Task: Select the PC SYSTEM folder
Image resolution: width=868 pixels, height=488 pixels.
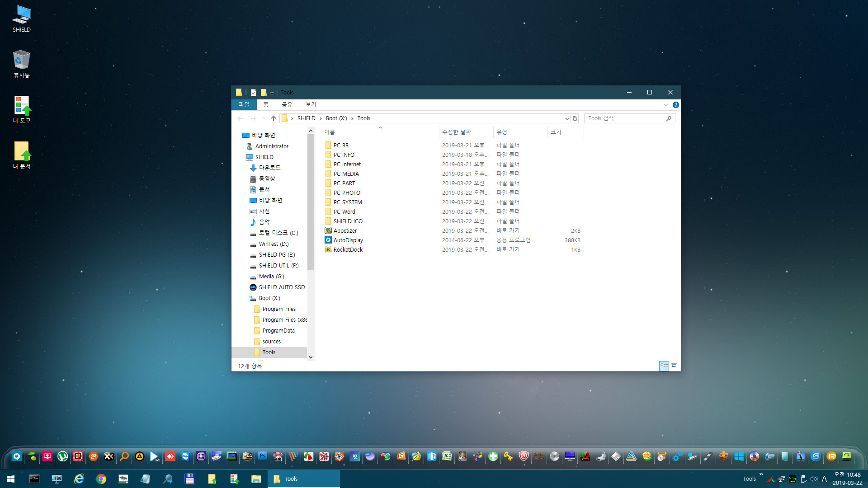Action: [x=347, y=202]
